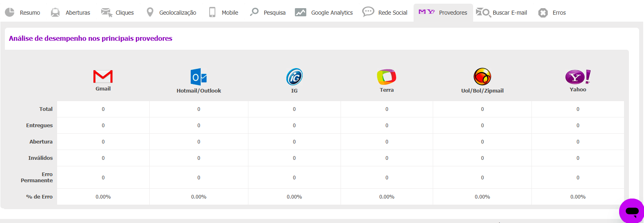Click the Uol/Bol/Zipmail logo
The image size is (644, 223).
coord(482,76)
